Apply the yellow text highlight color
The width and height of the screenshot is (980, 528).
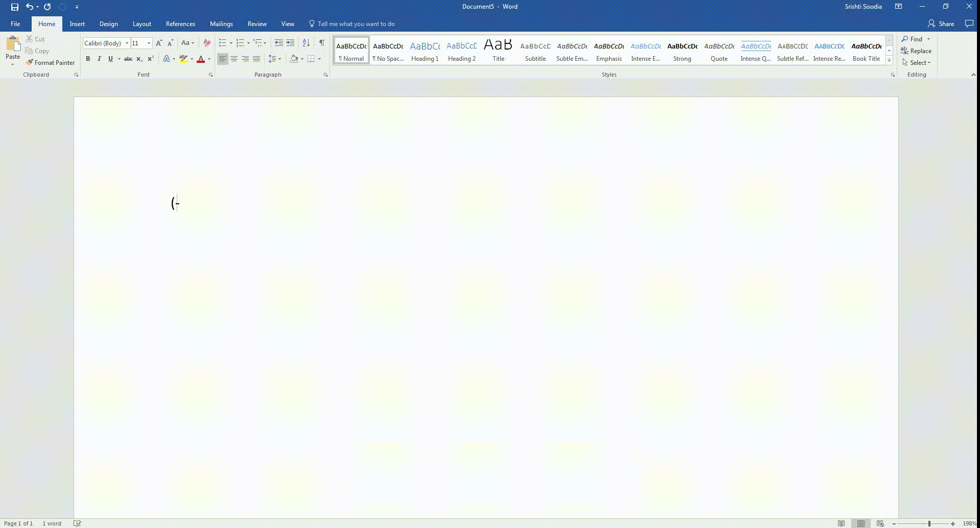(183, 59)
